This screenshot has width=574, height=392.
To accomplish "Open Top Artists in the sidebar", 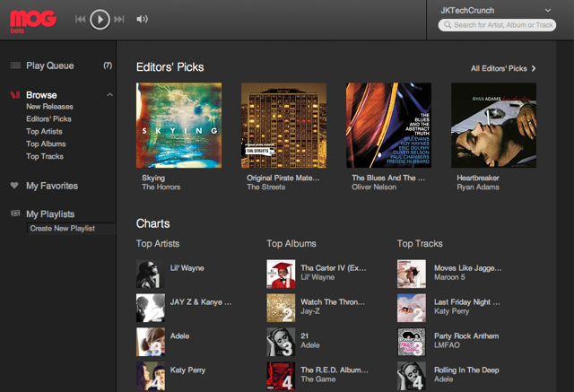I will [44, 131].
